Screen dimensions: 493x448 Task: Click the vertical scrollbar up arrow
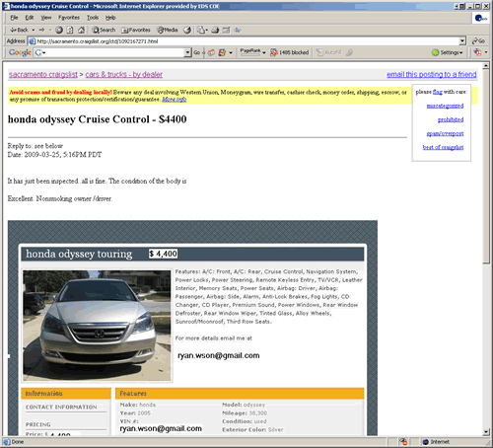click(486, 66)
